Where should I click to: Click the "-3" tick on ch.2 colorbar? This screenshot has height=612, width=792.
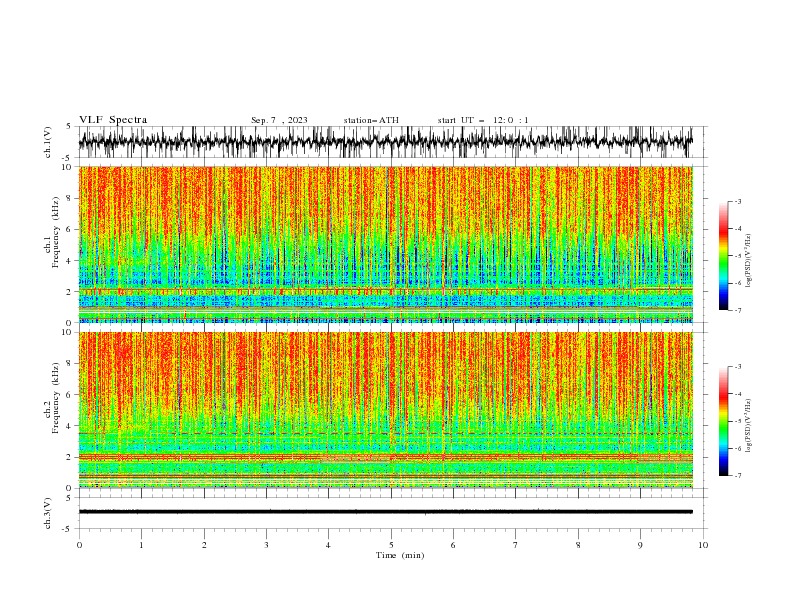click(737, 367)
